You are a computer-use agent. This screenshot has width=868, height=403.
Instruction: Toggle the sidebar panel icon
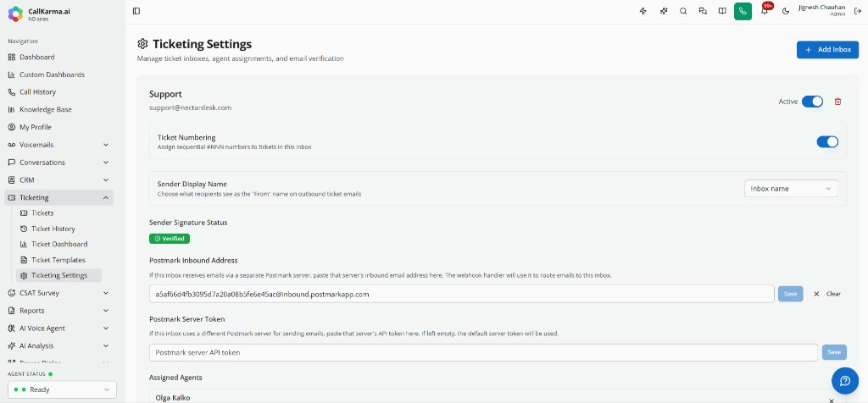[136, 11]
